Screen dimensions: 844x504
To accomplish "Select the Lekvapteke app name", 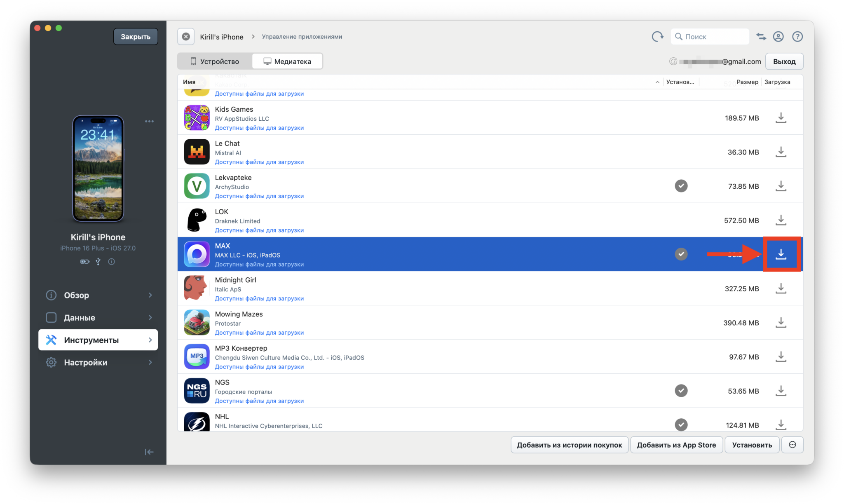I will coord(233,178).
